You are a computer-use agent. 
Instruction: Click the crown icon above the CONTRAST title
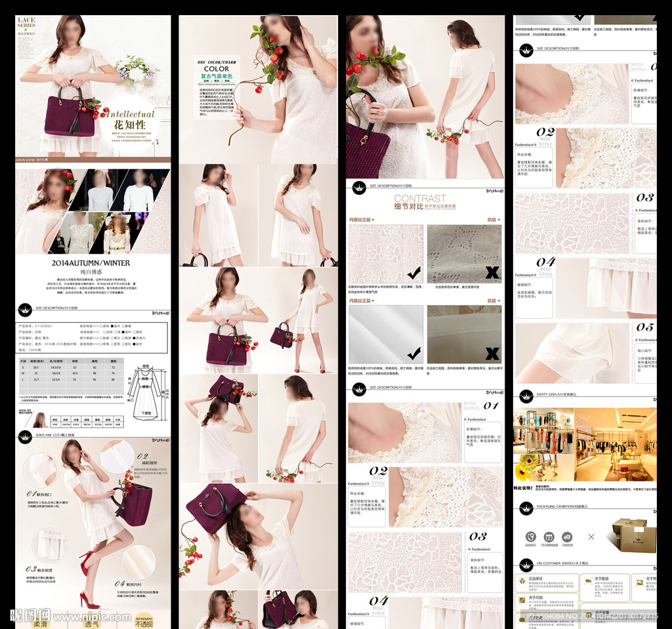[359, 188]
